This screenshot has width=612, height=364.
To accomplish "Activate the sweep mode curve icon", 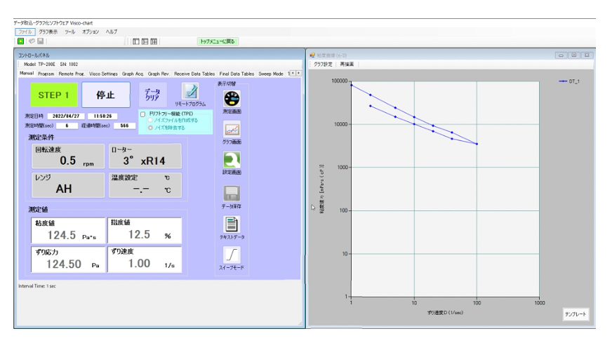I will coord(232,255).
